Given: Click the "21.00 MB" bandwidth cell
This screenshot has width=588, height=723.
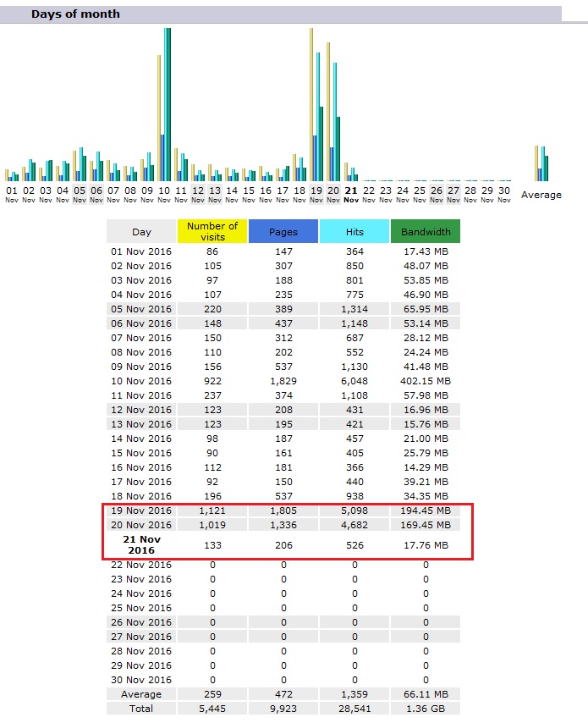Looking at the screenshot, I should [x=426, y=439].
